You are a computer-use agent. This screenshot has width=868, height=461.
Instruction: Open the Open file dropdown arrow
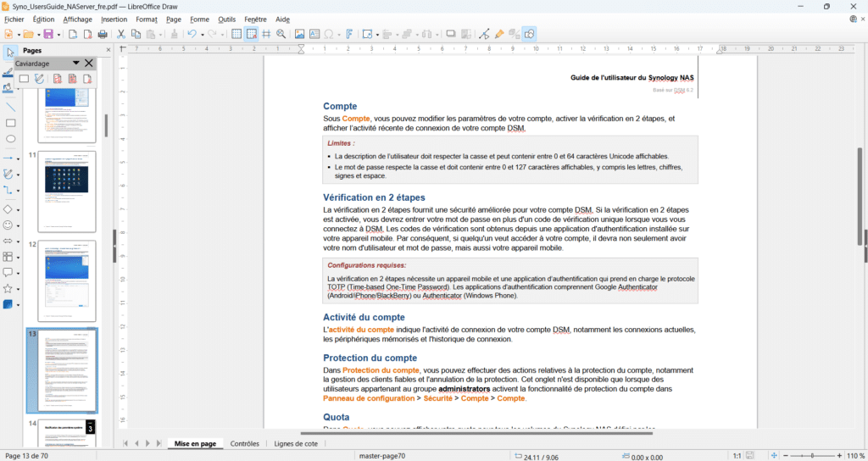39,34
